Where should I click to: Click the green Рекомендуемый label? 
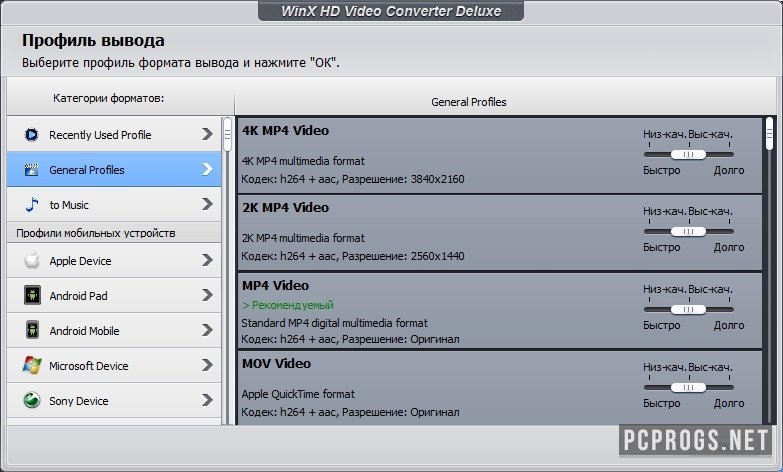coord(288,305)
